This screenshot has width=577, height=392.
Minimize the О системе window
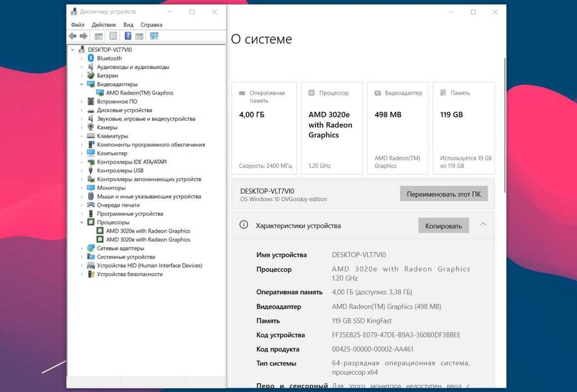coord(451,12)
